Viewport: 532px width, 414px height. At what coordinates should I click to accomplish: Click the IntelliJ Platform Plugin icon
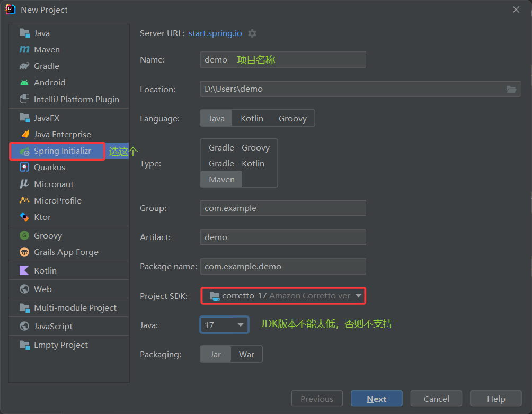[24, 99]
